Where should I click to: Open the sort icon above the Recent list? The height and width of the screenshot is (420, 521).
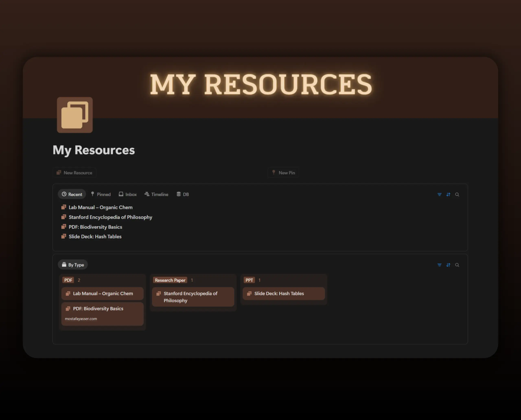point(448,194)
